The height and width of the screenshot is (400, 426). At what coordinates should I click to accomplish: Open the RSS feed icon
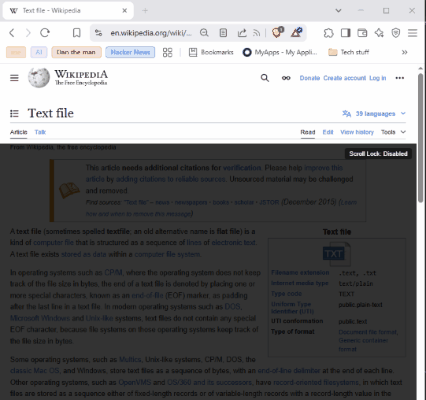coord(256,33)
